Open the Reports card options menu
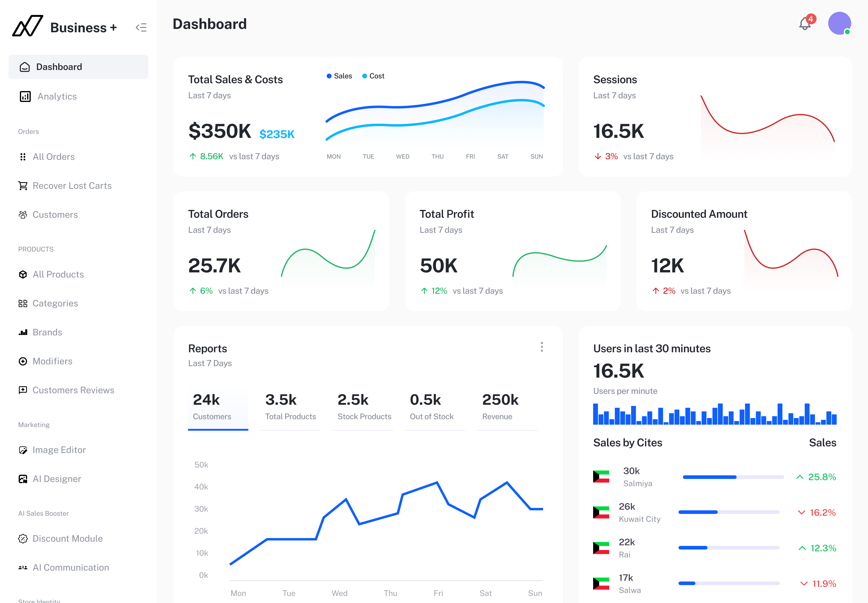Screen dimensions: 868x603 click(x=542, y=347)
